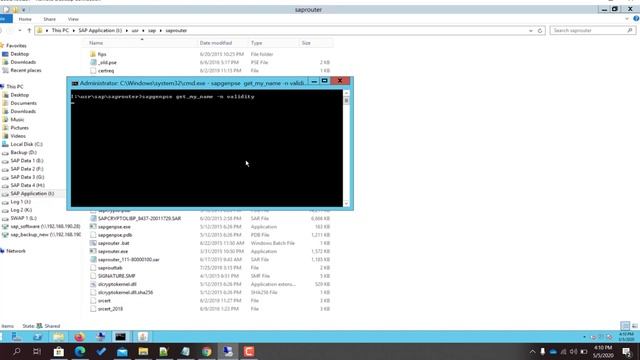
Task: Select the srcert_2018 file
Action: coord(110,309)
